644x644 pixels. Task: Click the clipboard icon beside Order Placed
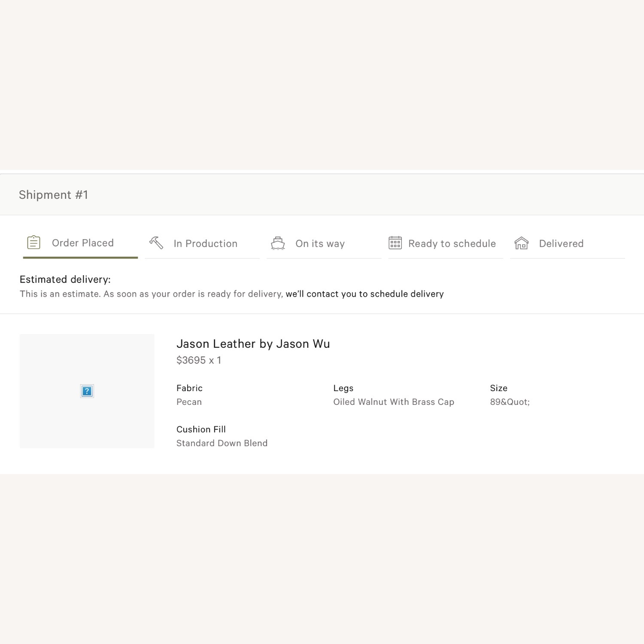pyautogui.click(x=33, y=243)
